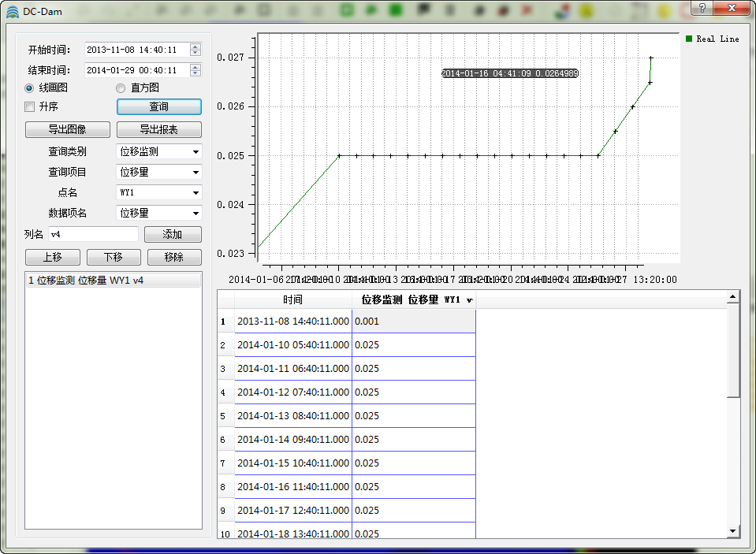The width and height of the screenshot is (756, 554).
Task: Select list item 位移监测 位移量 WY1 v4
Action: pyautogui.click(x=87, y=280)
